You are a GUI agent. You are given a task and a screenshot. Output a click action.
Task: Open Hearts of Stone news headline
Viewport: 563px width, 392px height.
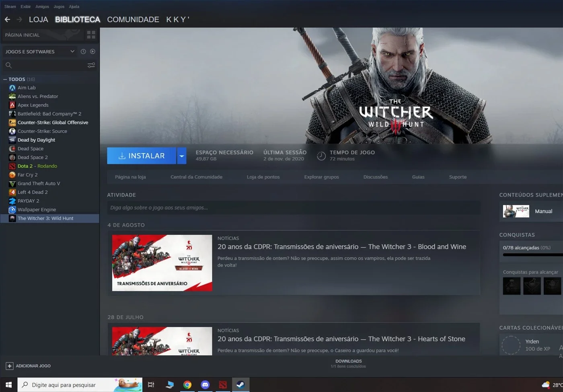click(341, 339)
